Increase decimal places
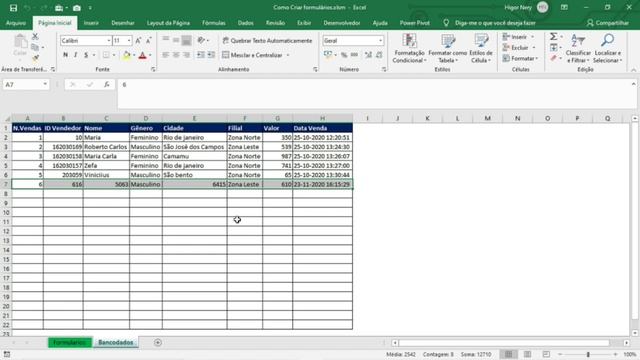 click(x=369, y=55)
